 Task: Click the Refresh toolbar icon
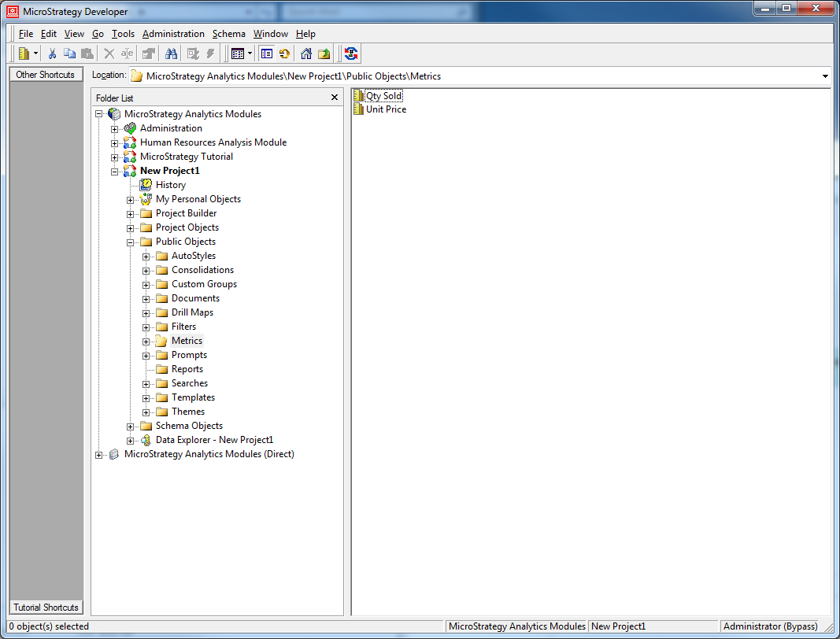[x=284, y=54]
